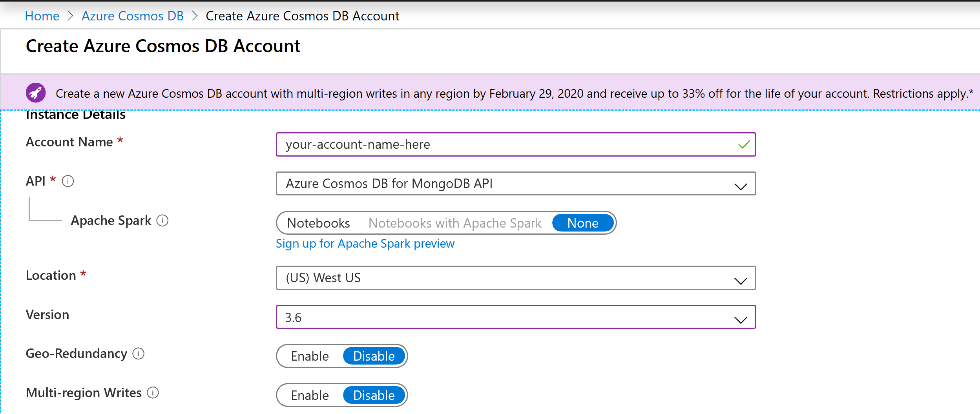
Task: Click the Location label
Action: click(x=51, y=275)
